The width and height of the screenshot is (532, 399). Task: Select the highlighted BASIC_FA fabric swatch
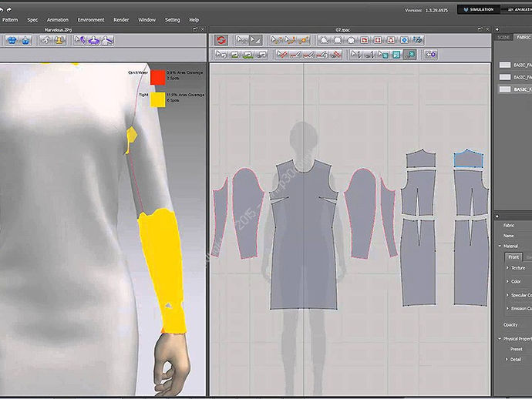[x=505, y=89]
